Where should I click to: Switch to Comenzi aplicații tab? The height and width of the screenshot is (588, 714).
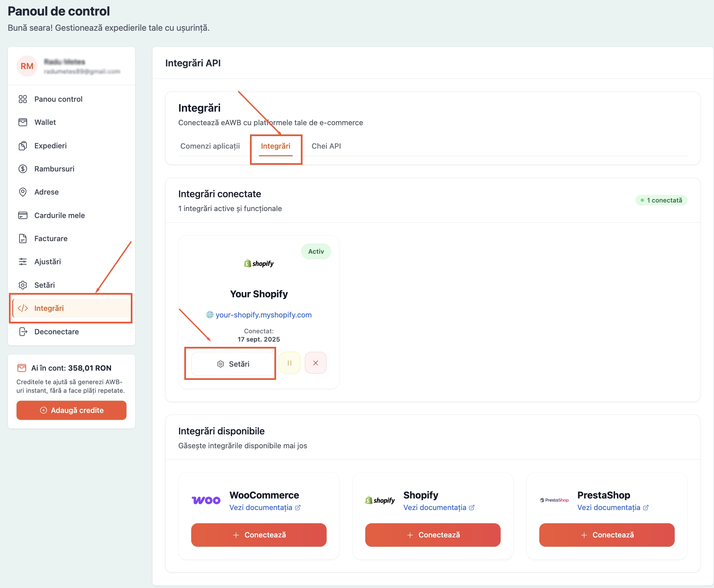click(210, 146)
